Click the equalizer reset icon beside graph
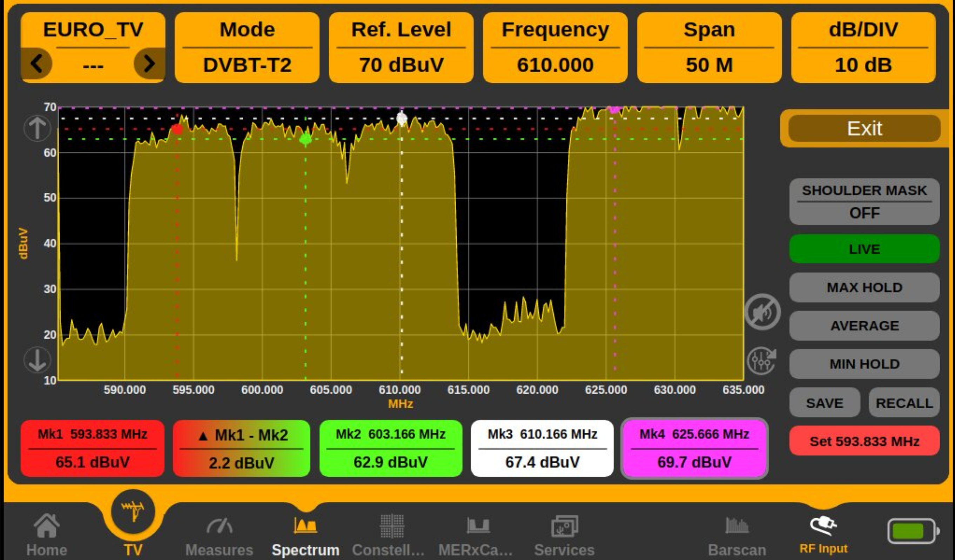Screen dimensions: 955x560 762,361
